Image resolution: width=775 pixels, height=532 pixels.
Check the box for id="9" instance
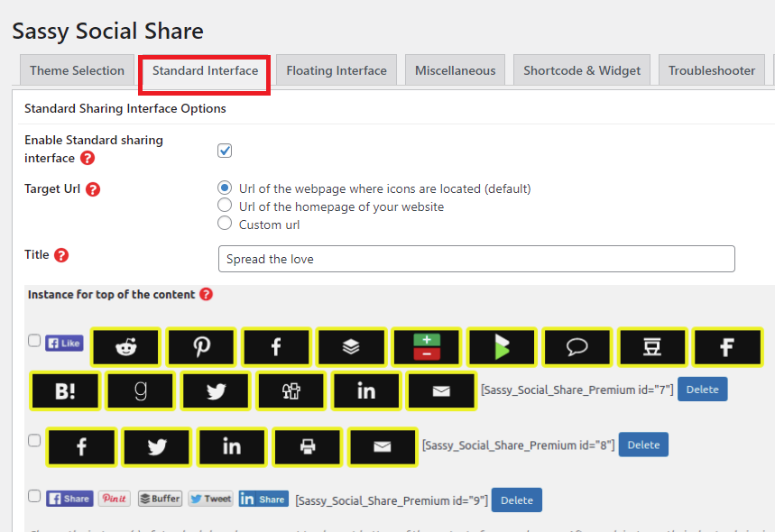(34, 496)
